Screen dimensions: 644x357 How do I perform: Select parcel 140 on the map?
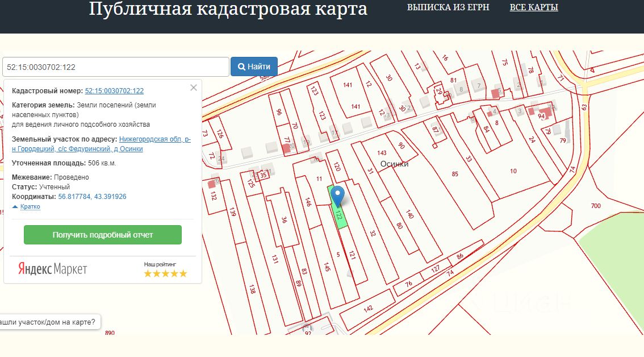pyautogui.click(x=409, y=214)
